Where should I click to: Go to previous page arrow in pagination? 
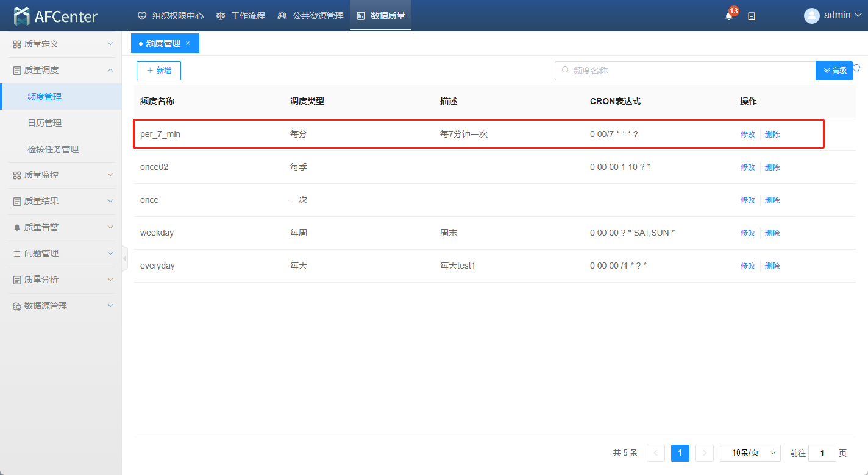click(656, 453)
